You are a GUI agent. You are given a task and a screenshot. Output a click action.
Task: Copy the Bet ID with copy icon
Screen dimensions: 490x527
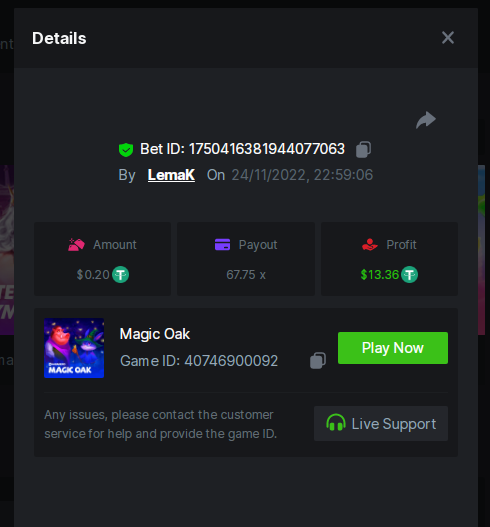point(363,149)
